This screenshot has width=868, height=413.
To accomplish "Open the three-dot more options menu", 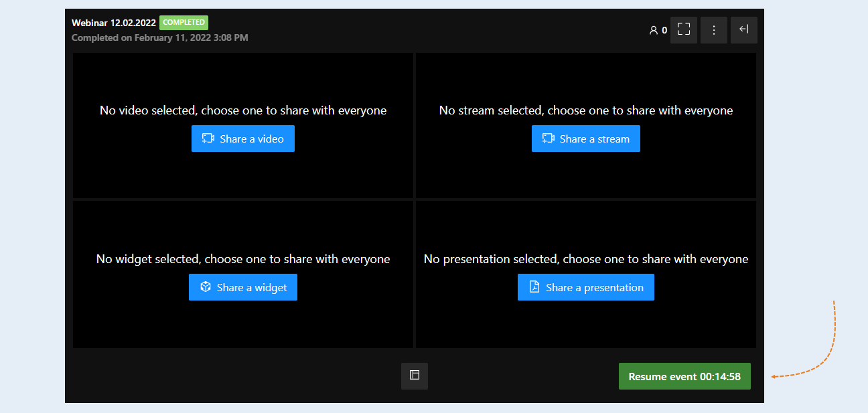I will point(714,30).
